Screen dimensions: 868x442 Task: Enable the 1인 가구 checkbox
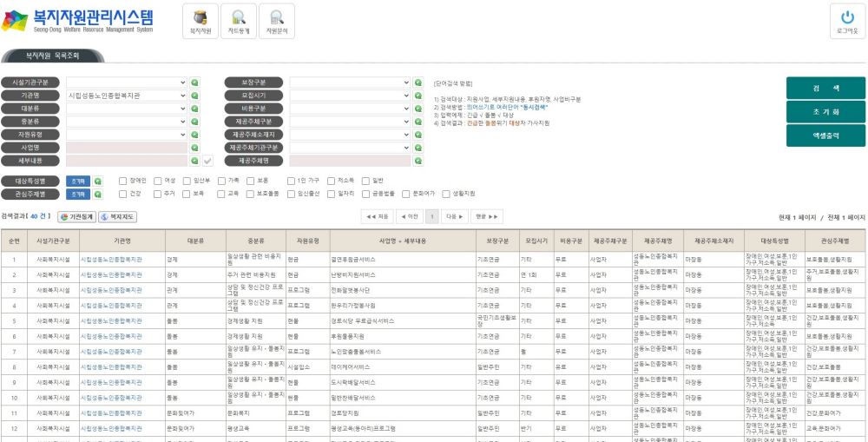291,181
